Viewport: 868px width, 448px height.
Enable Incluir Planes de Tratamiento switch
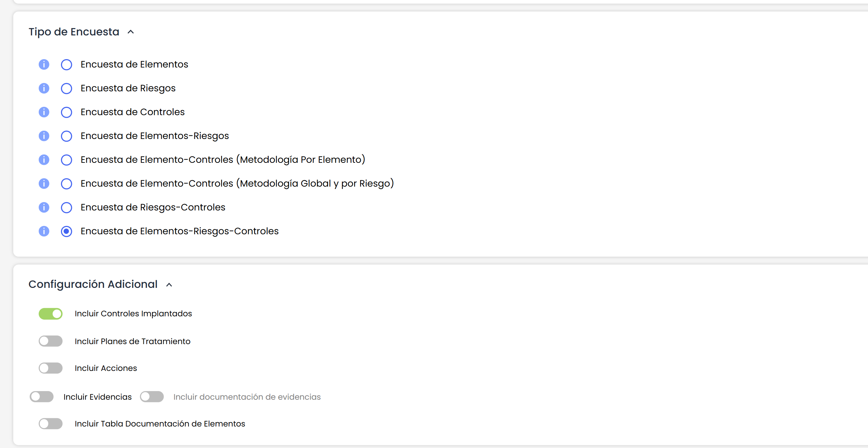tap(51, 341)
